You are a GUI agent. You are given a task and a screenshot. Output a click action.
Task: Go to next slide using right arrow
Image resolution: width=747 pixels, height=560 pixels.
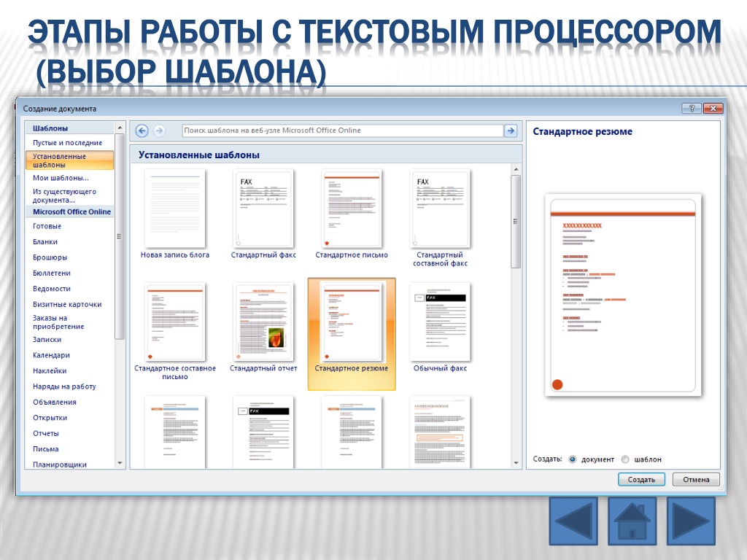click(691, 521)
